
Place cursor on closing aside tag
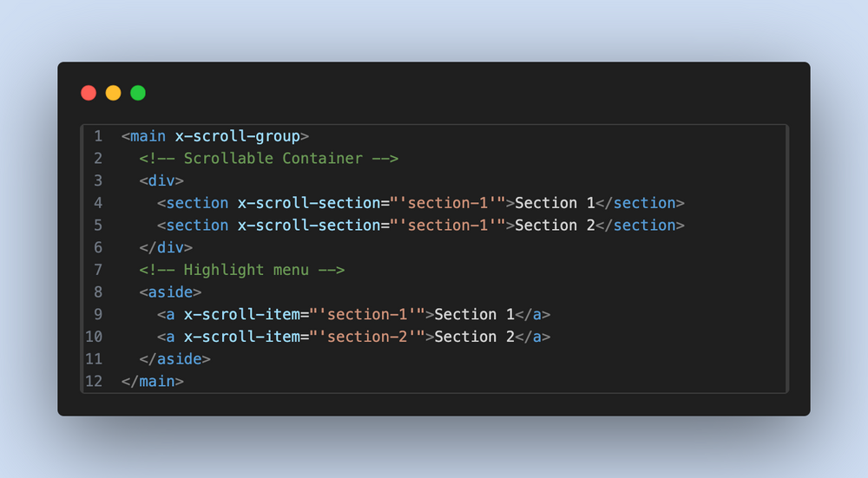[x=174, y=358]
